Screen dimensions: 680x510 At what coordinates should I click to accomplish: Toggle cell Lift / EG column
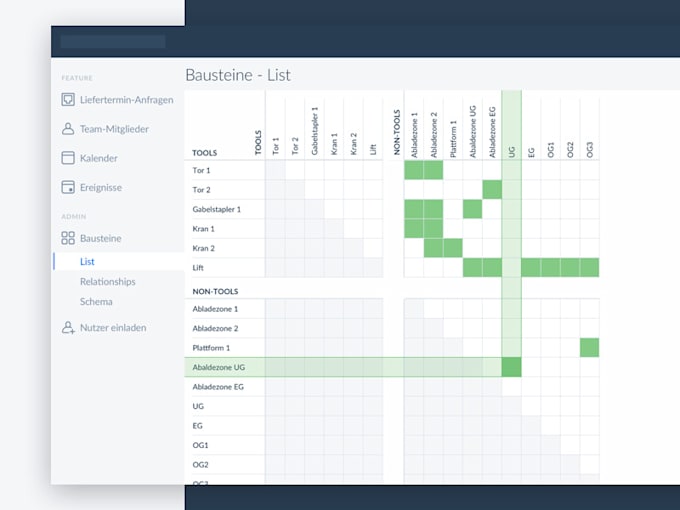[x=531, y=268]
